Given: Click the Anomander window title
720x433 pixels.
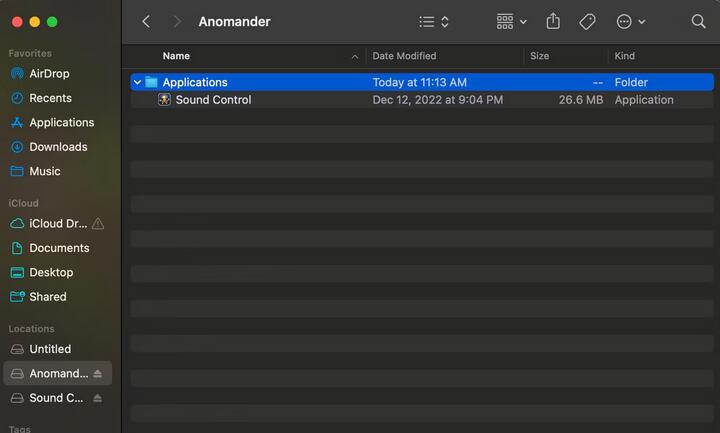Looking at the screenshot, I should pos(234,22).
